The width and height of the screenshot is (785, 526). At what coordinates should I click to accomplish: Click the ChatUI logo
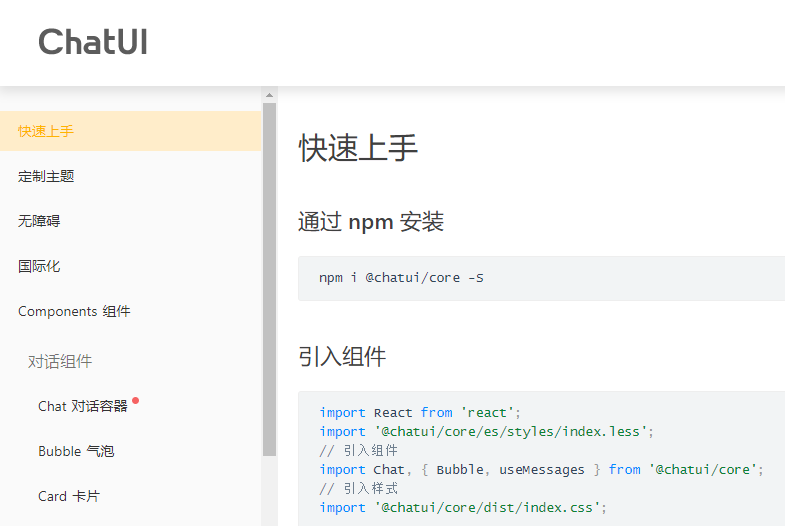(x=93, y=42)
